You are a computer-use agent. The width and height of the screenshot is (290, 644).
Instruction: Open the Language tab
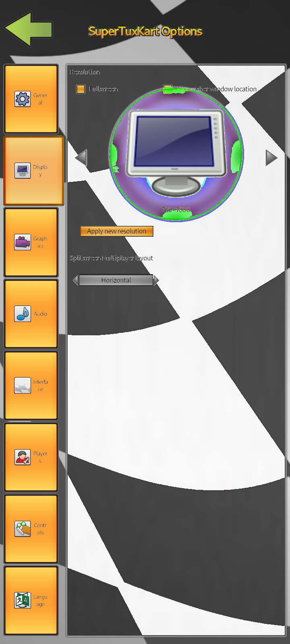(x=31, y=601)
